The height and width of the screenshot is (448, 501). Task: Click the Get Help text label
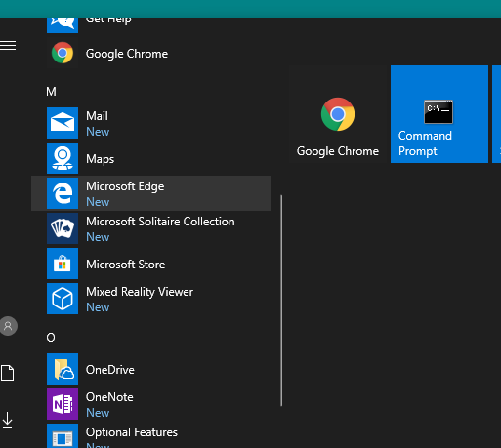(x=108, y=20)
